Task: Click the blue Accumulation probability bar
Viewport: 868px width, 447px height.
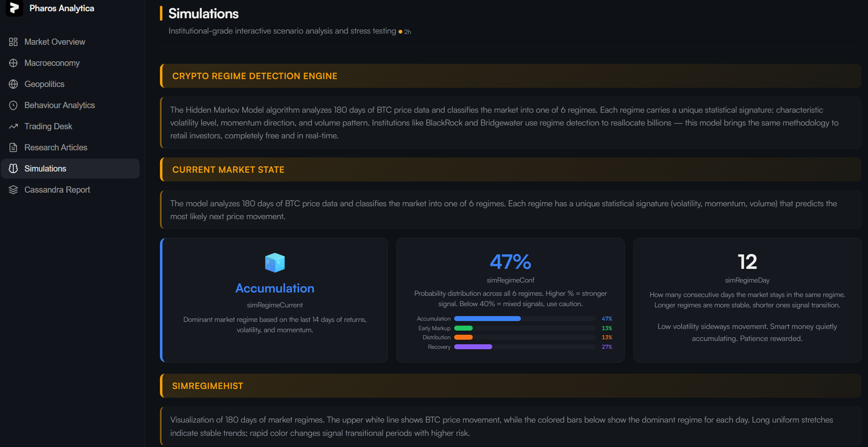Action: 487,319
